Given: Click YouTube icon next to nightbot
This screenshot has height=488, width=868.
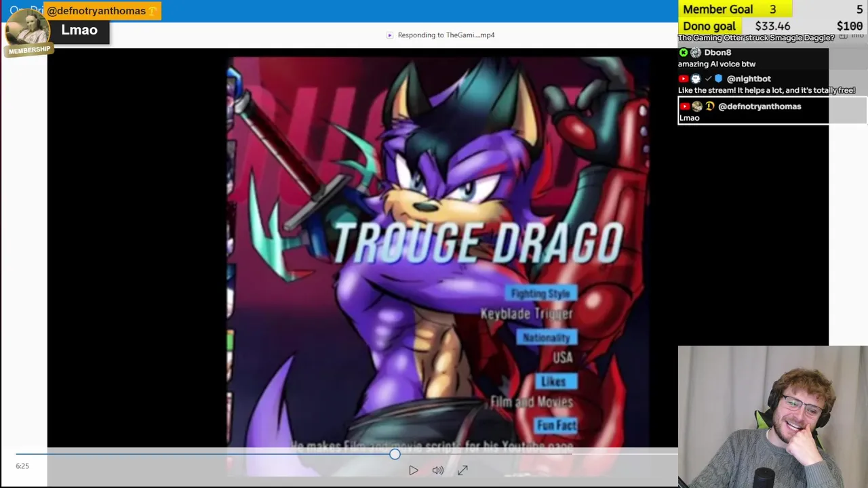Looking at the screenshot, I should (x=684, y=79).
